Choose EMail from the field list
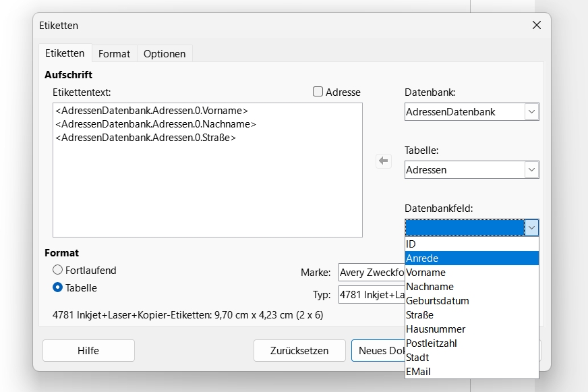 tap(472, 372)
